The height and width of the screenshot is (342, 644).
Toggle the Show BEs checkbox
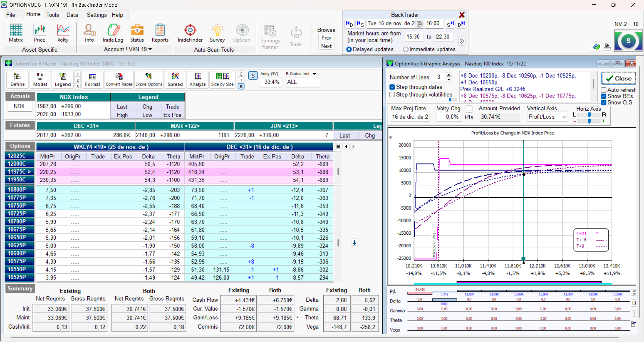coord(603,96)
